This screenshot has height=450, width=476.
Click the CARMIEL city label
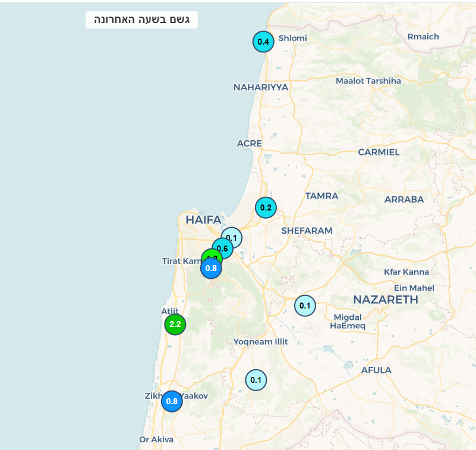[x=379, y=152]
